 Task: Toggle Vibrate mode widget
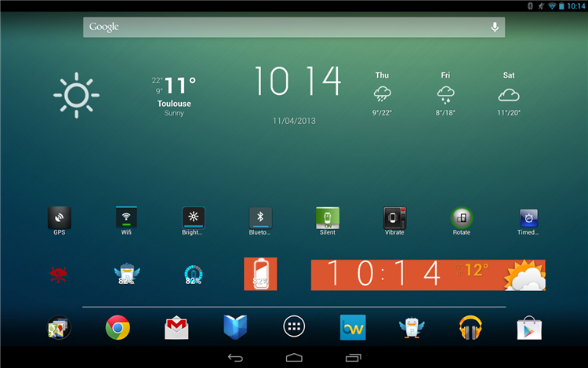tap(394, 221)
